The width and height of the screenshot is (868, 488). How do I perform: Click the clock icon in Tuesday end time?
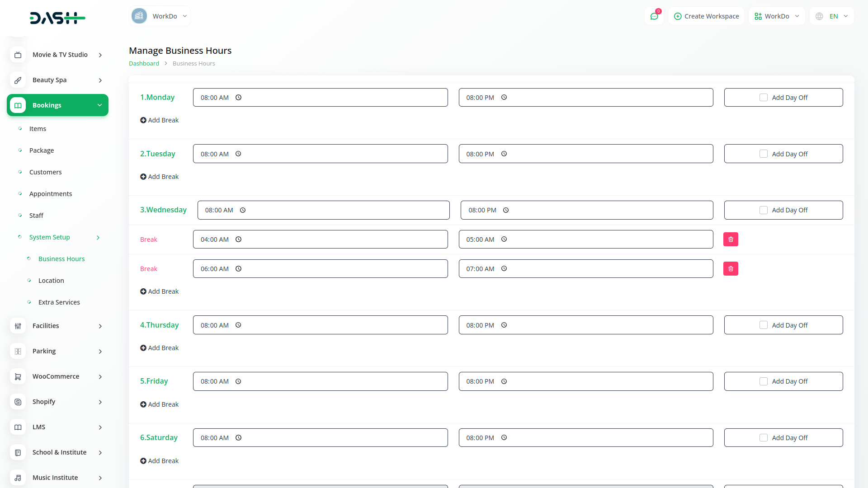tap(504, 154)
